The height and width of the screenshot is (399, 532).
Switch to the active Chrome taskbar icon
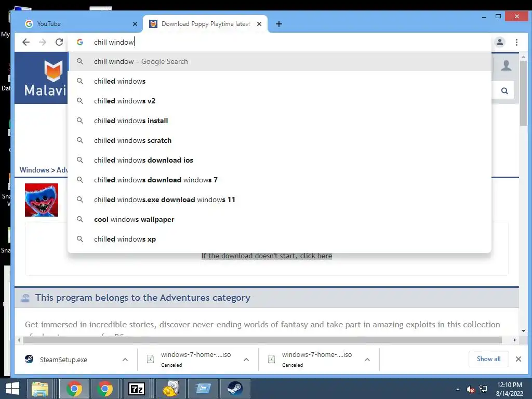pyautogui.click(x=74, y=389)
